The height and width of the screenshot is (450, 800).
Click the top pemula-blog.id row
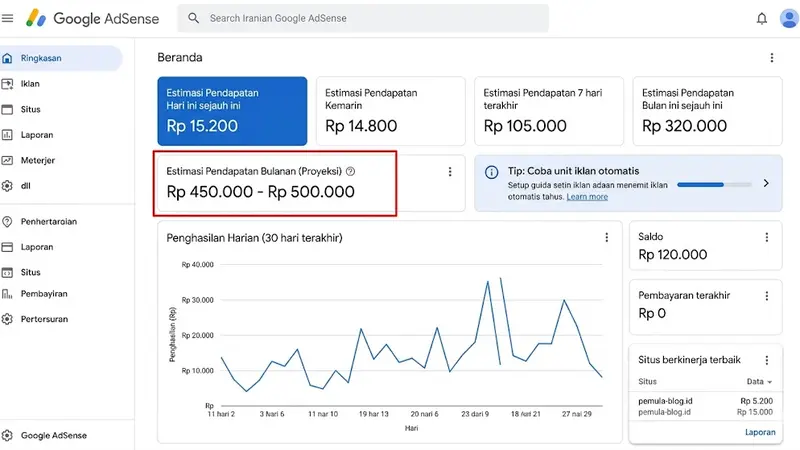pos(706,401)
